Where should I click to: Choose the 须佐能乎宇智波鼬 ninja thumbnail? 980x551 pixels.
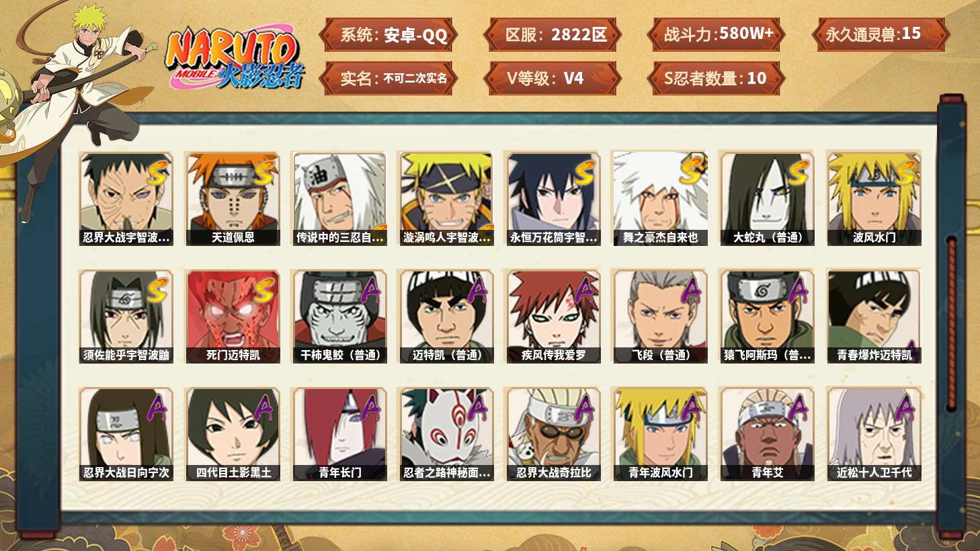(x=126, y=316)
